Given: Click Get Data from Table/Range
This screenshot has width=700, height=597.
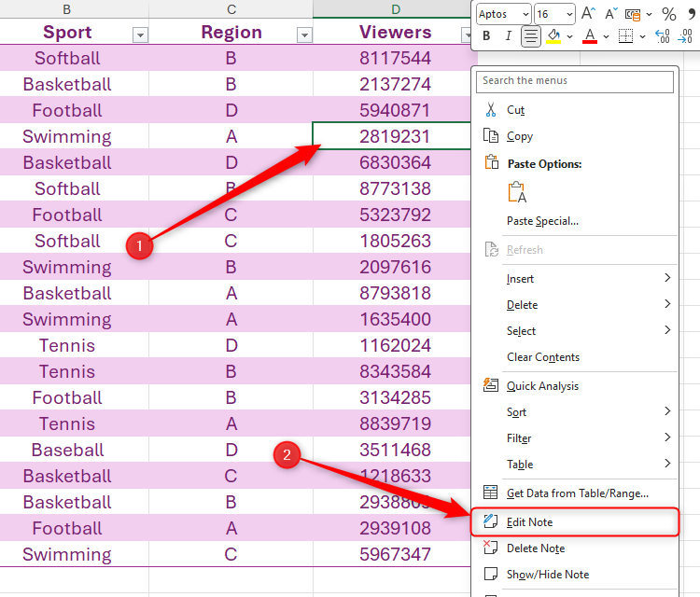Looking at the screenshot, I should [577, 493].
